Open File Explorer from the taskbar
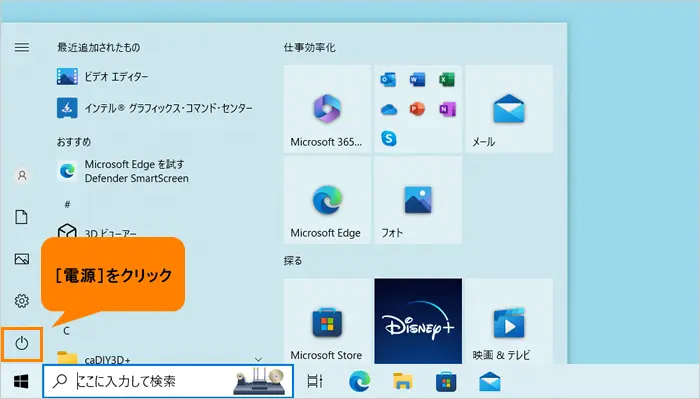This screenshot has width=700, height=399. point(403,382)
